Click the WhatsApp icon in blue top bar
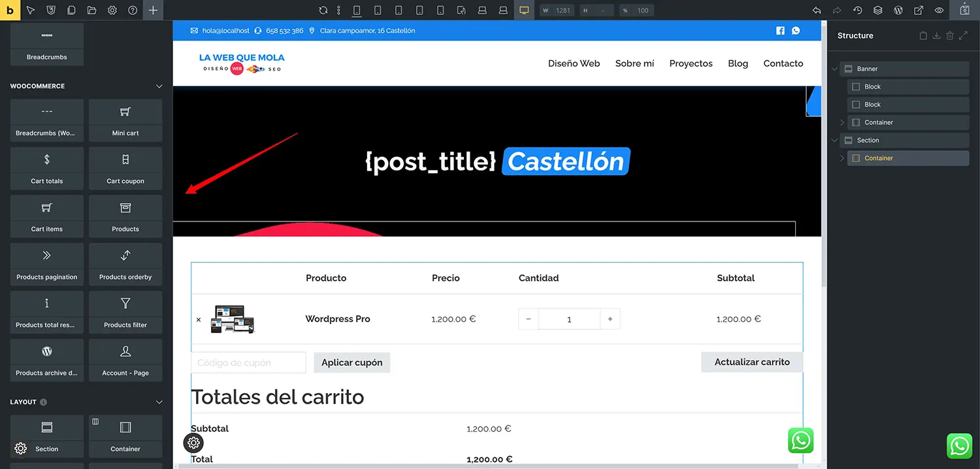The width and height of the screenshot is (980, 469). (796, 31)
